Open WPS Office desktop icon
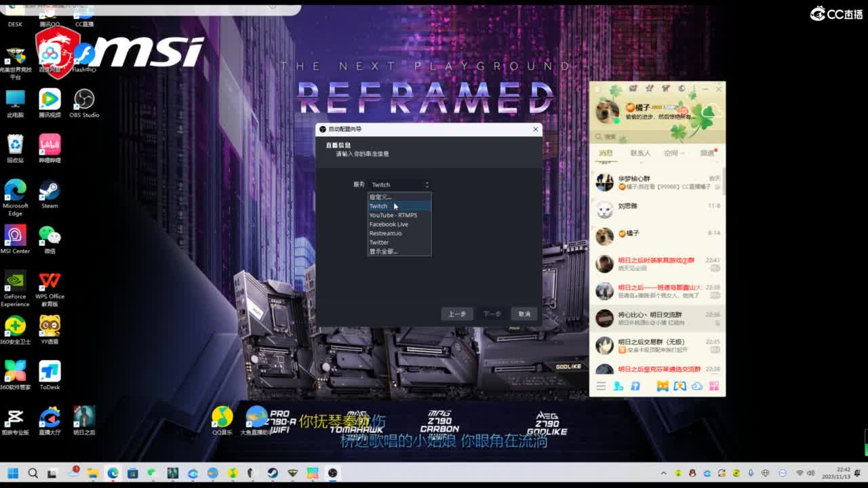 tap(50, 289)
